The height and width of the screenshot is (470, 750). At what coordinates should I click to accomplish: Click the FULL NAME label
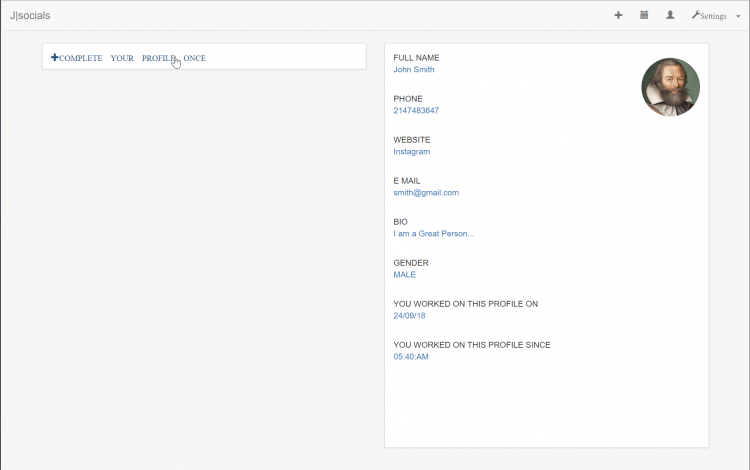pos(416,58)
